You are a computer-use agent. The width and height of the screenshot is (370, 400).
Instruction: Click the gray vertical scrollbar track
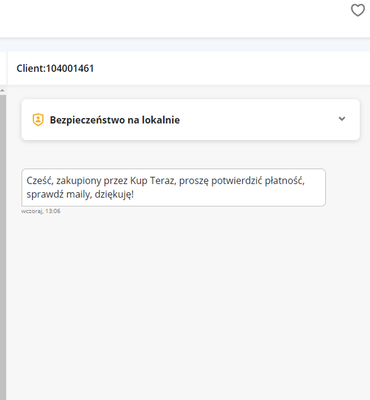[x=3, y=247]
